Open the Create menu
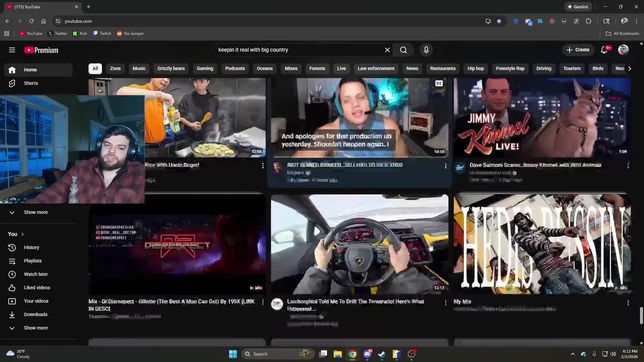The height and width of the screenshot is (362, 644). (578, 50)
